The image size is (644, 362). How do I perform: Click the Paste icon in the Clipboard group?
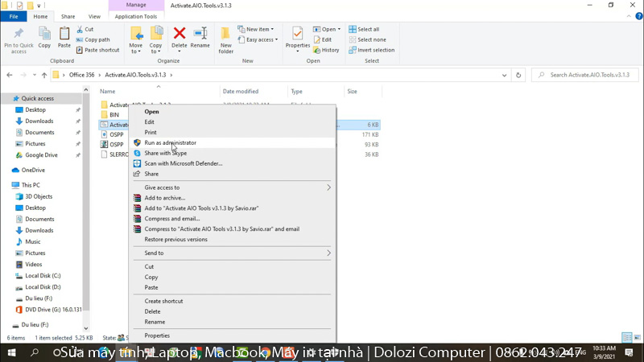pyautogui.click(x=64, y=34)
